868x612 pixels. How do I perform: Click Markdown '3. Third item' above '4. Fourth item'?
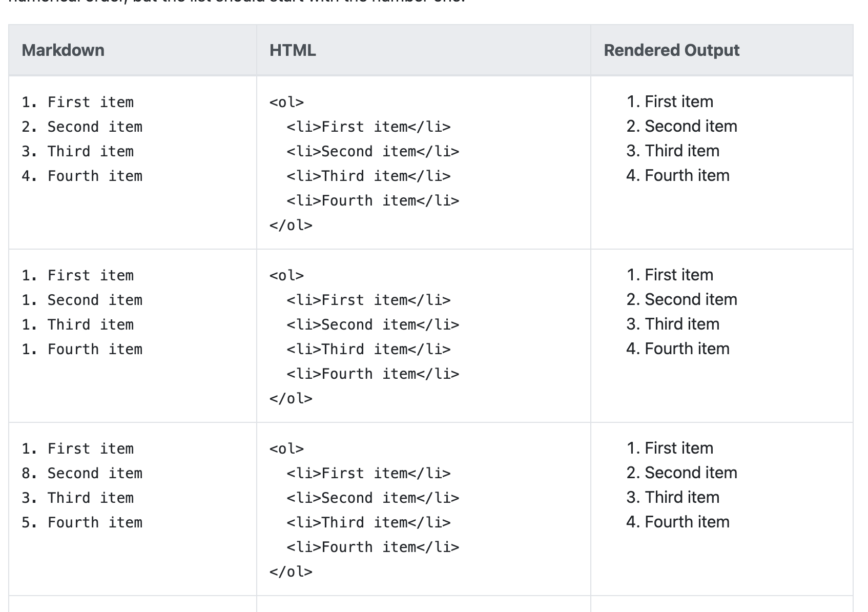coord(78,151)
